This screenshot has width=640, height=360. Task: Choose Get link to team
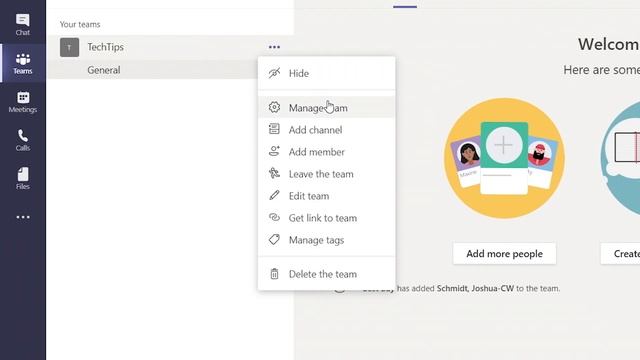point(327,218)
